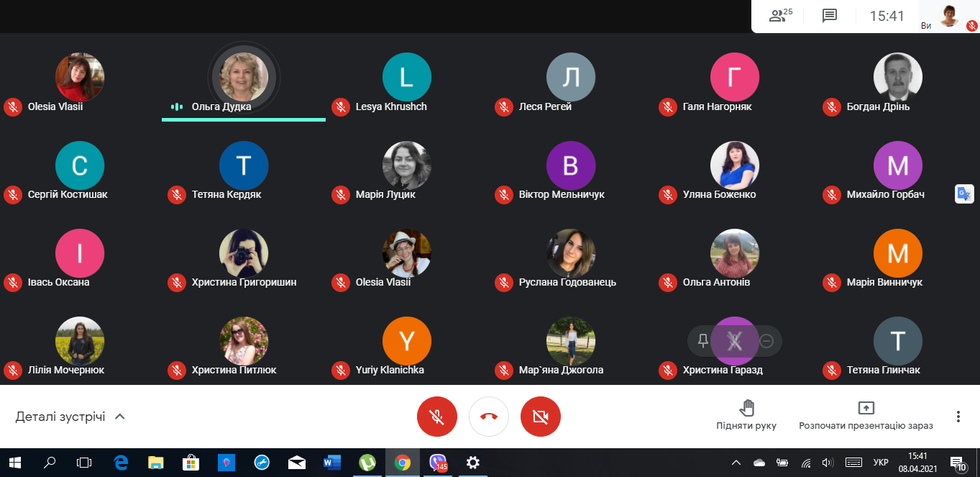Remove Христина Гаразд using minus icon
Viewport: 980px width, 477px height.
pos(766,341)
